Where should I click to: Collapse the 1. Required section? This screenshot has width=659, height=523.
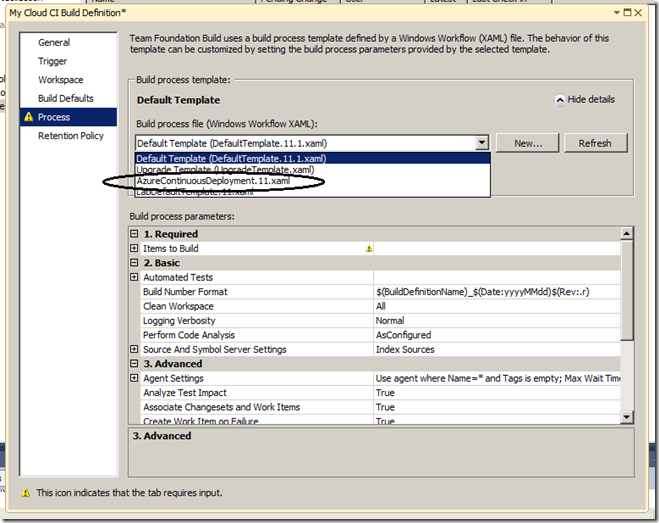135,234
